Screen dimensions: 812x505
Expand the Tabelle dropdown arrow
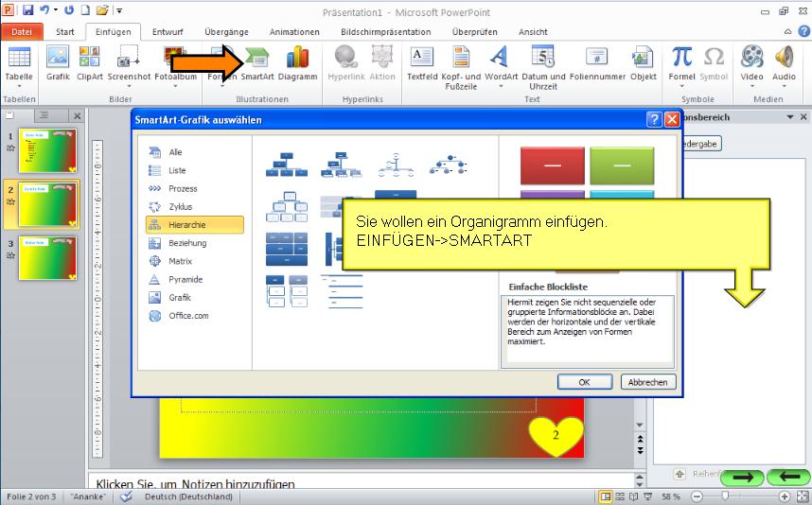click(x=18, y=87)
